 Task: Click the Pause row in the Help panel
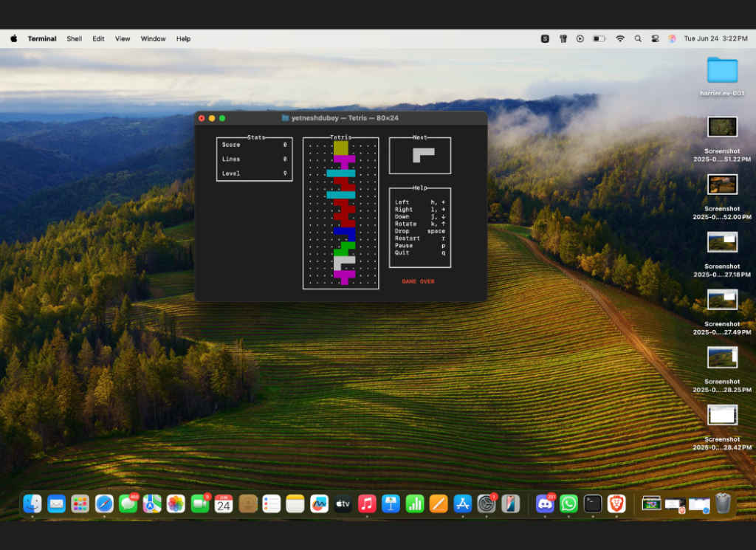click(x=420, y=246)
